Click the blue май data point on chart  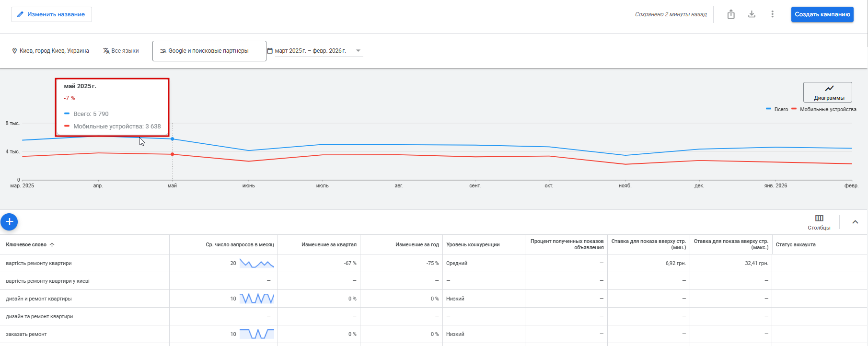(173, 139)
